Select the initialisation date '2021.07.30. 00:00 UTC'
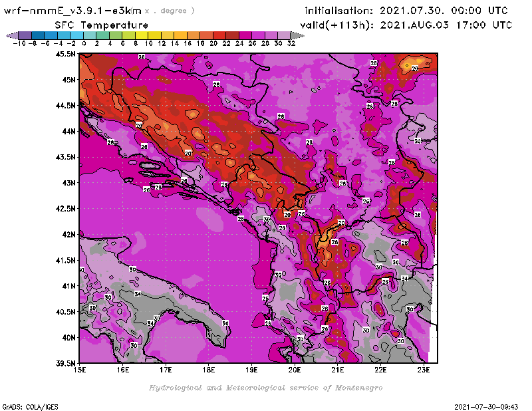This screenshot has width=532, height=411. point(444,11)
